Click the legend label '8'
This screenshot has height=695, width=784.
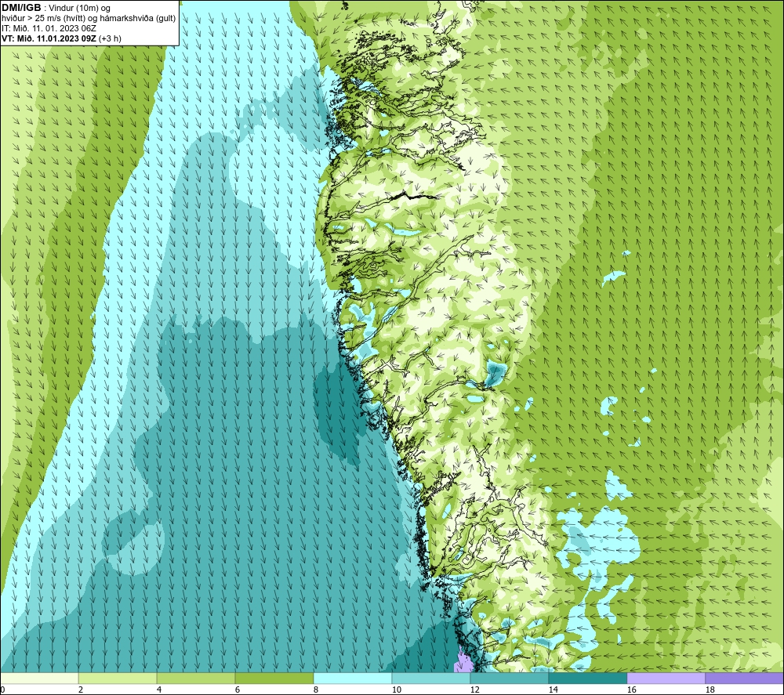[x=316, y=690]
